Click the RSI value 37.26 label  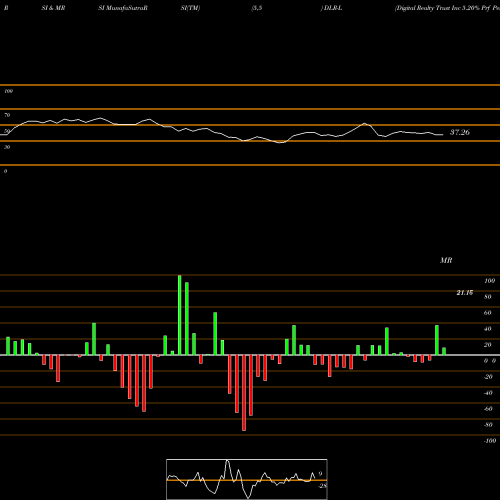[460, 132]
